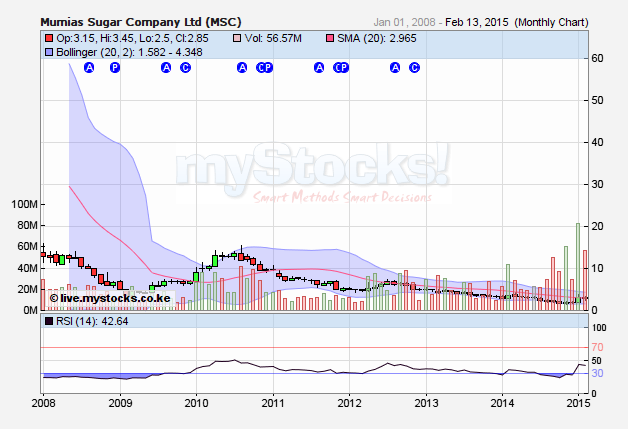
Task: Click the RSI (14) legend swatch
Action: pos(49,321)
